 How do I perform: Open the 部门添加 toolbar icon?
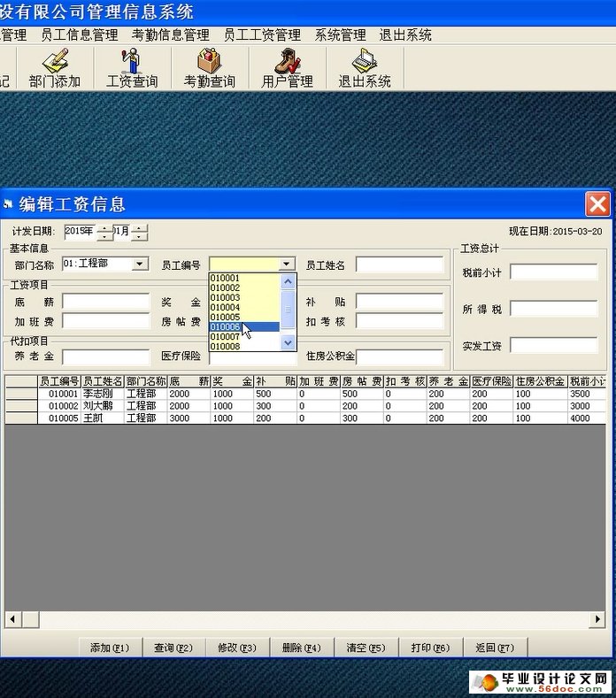(55, 68)
